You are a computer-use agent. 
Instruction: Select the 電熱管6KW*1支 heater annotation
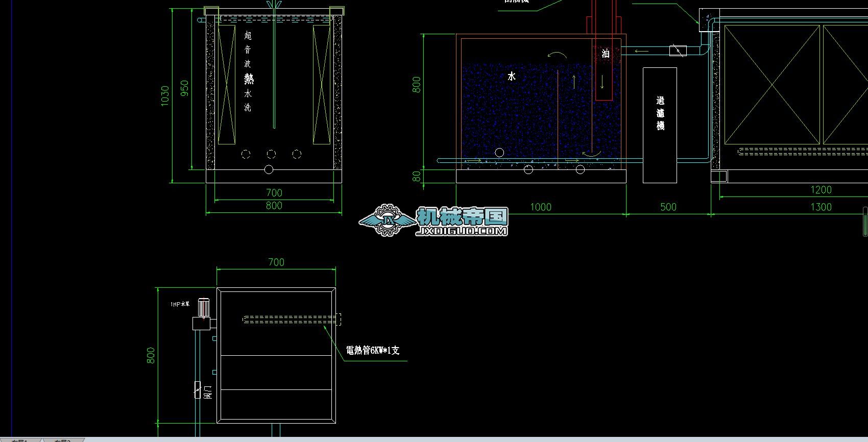coord(373,351)
